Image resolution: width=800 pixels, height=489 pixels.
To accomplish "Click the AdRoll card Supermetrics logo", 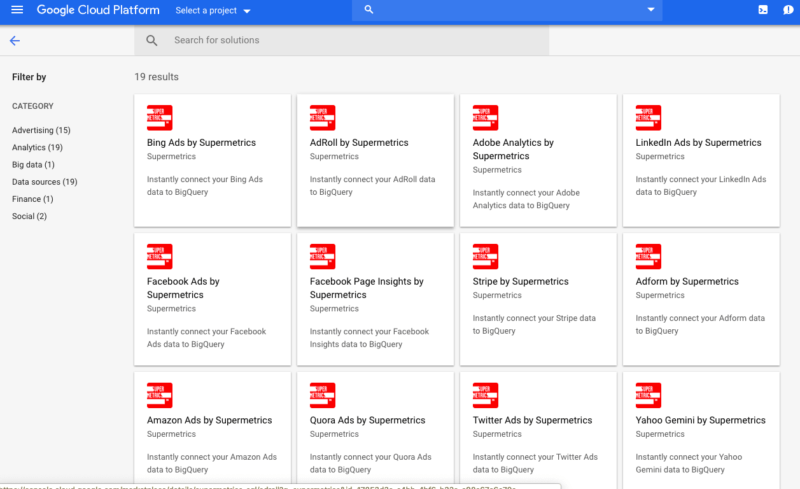I will pos(322,118).
